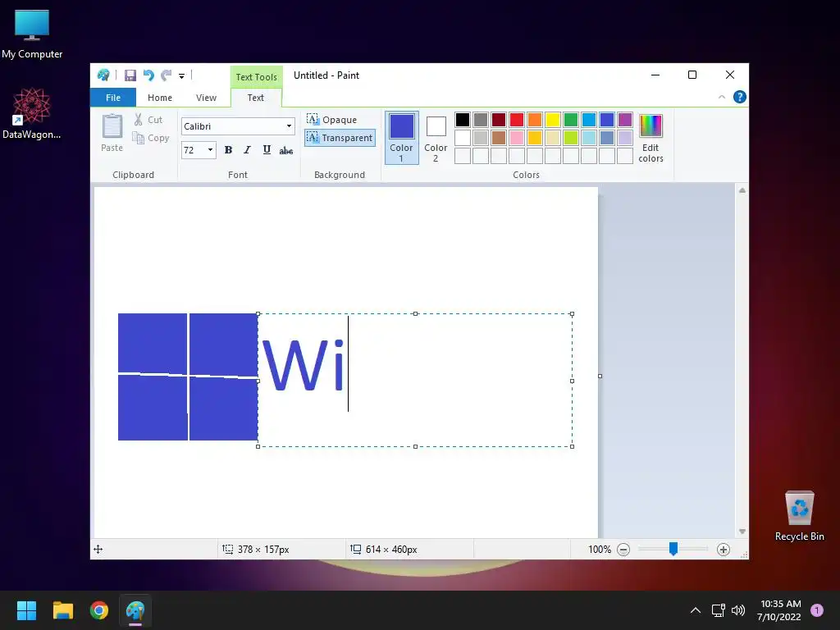Switch to the View ribbon tab

tap(206, 98)
